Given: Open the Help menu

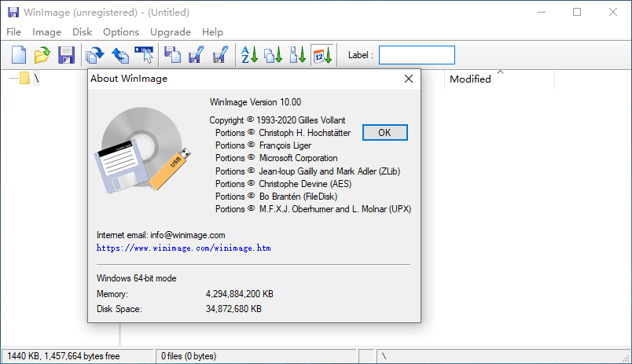Looking at the screenshot, I should click(212, 32).
